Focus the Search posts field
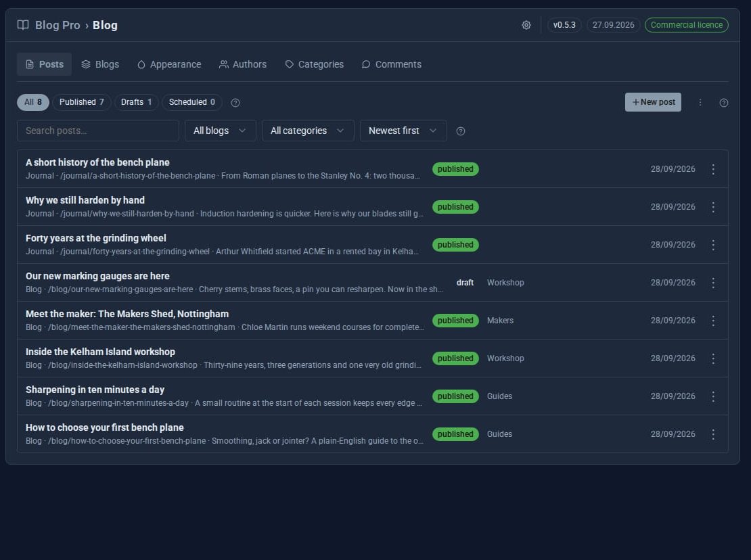Viewport: 751px width, 560px height. 97,131
